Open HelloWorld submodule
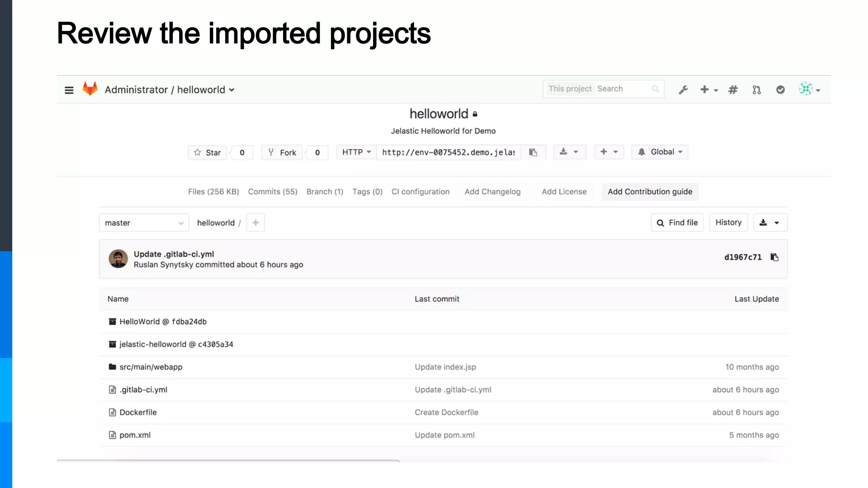Viewport: 868px width, 488px height. 139,322
